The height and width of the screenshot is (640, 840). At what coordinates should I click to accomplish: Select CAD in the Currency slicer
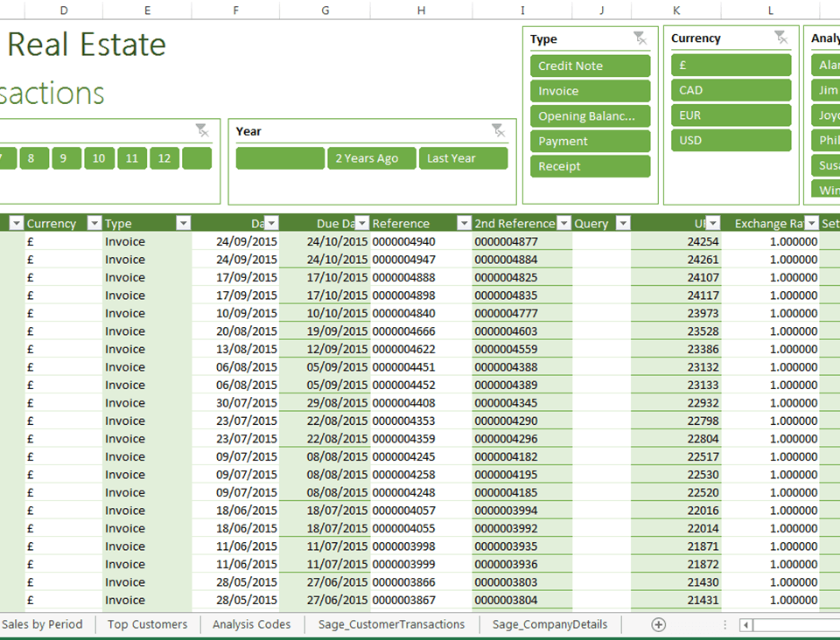[731, 90]
